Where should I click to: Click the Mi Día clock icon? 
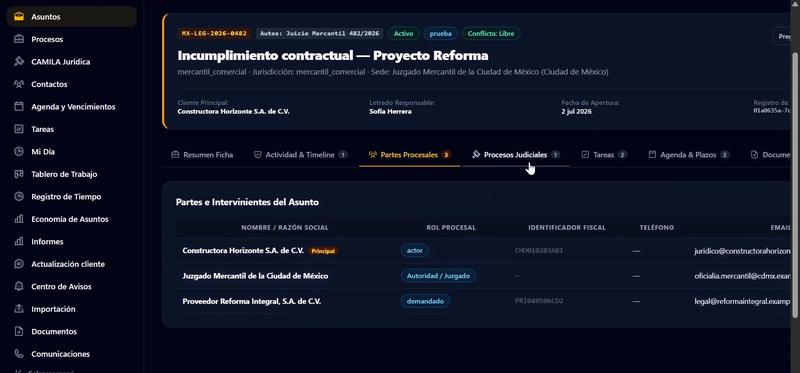(x=19, y=151)
